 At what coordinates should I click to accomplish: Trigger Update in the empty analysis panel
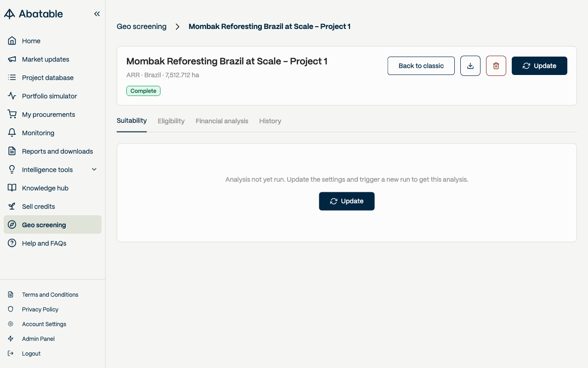click(347, 201)
